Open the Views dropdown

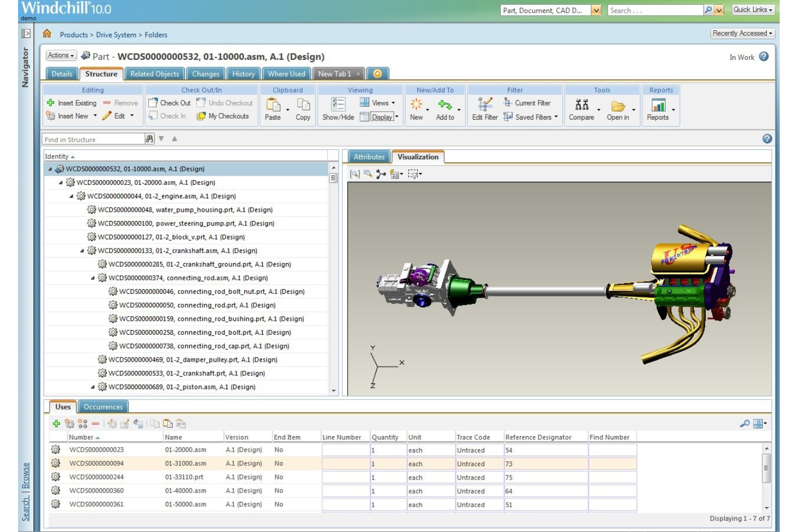(x=378, y=102)
